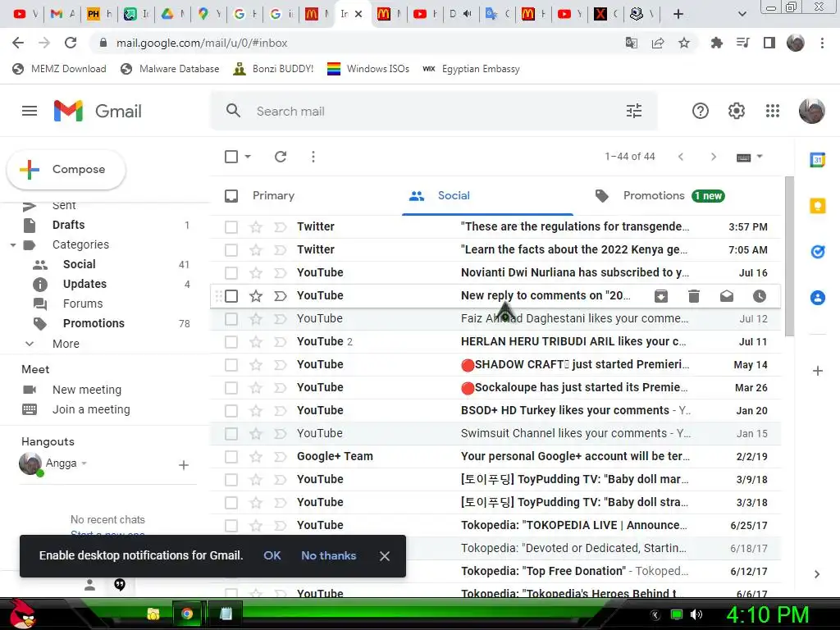Open the Contacts side panel

818,297
